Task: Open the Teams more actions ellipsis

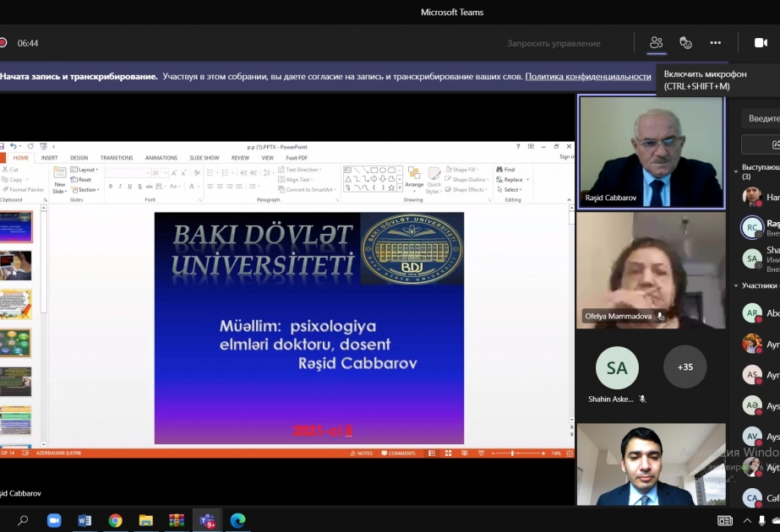Action: tap(715, 43)
